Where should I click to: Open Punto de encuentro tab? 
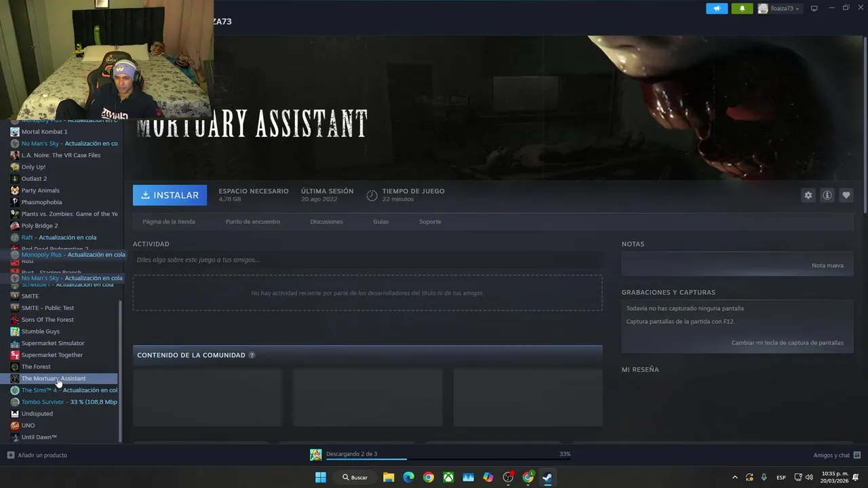pyautogui.click(x=253, y=222)
